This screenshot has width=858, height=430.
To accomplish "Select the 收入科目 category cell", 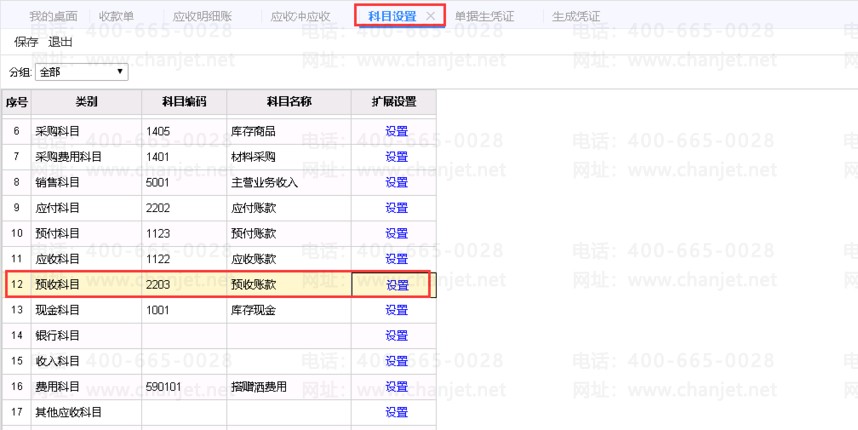I will point(86,361).
